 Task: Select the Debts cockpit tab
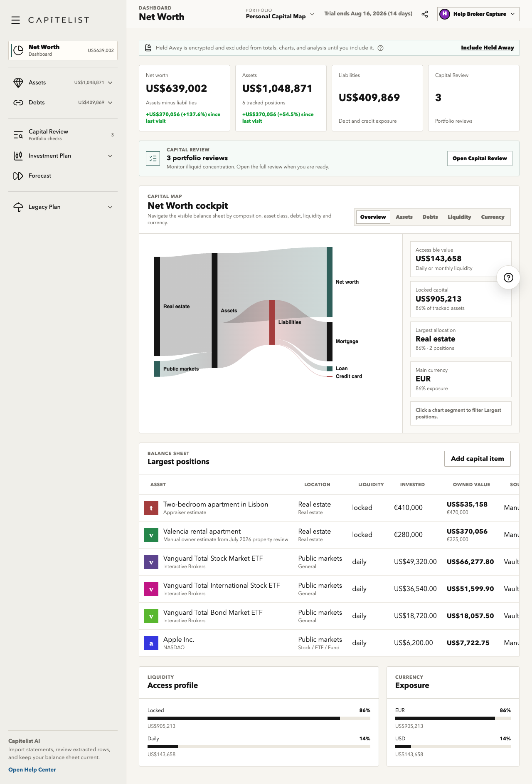tap(430, 217)
